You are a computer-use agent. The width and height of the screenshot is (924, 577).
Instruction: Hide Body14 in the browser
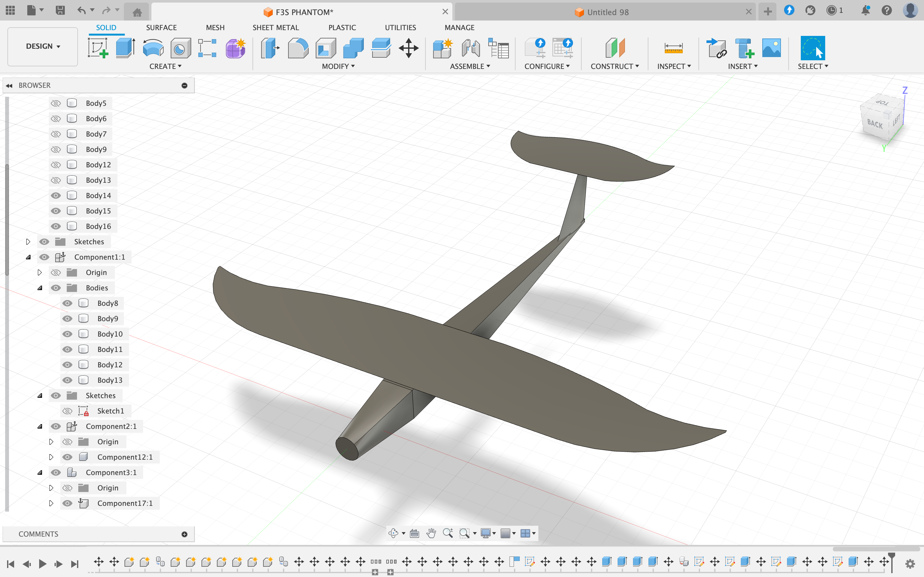pyautogui.click(x=56, y=195)
